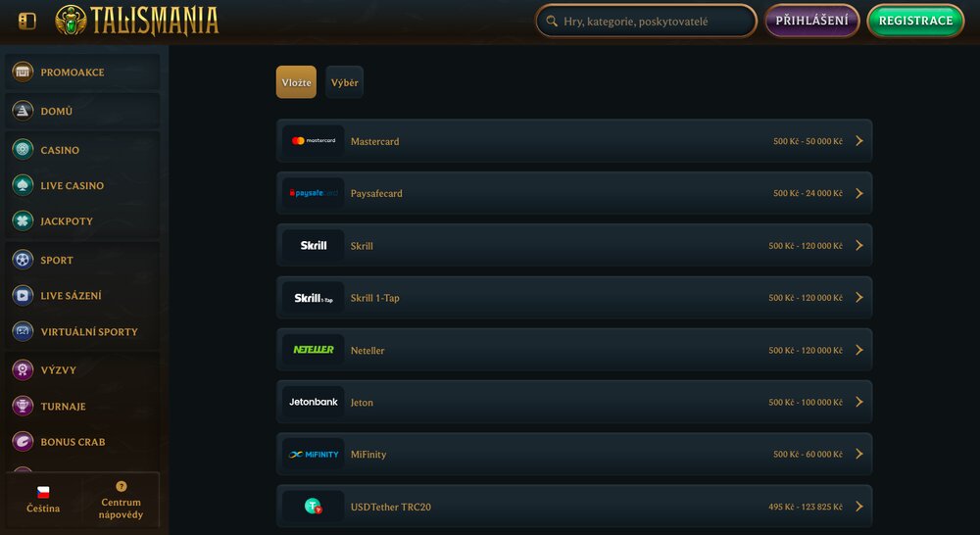Select the Jackpoty clover icon
This screenshot has width=980, height=535.
[23, 220]
